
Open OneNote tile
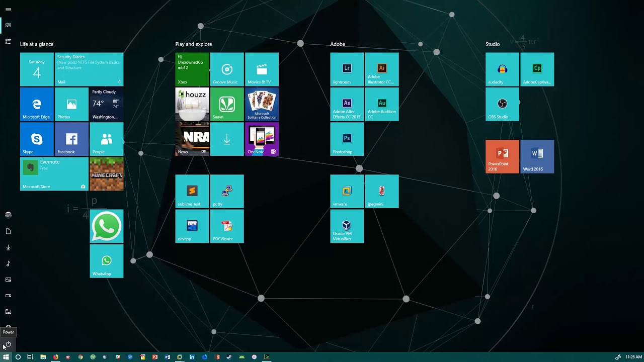click(262, 139)
